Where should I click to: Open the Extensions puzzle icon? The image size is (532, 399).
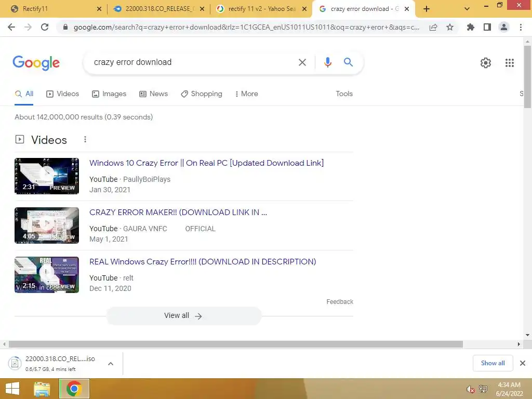[470, 27]
